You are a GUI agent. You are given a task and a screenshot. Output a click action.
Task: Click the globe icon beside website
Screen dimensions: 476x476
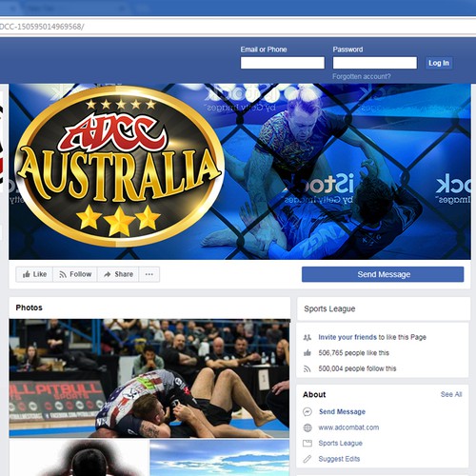coord(307,427)
